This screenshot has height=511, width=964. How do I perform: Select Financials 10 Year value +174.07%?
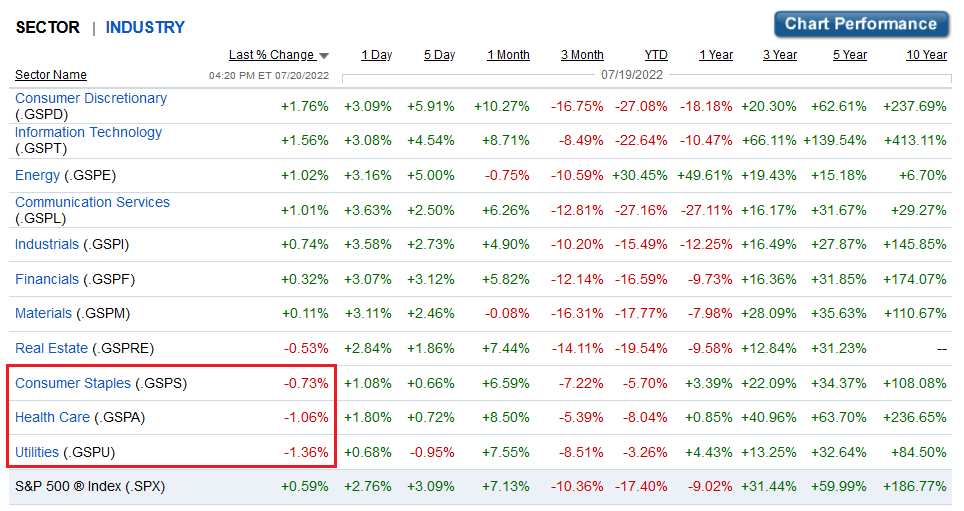pos(915,279)
